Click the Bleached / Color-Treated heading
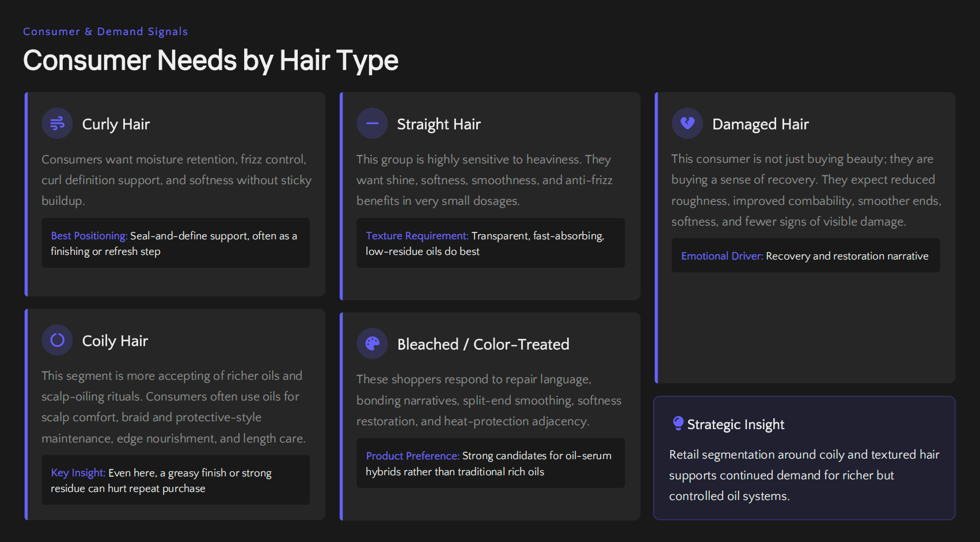980x542 pixels. tap(483, 345)
